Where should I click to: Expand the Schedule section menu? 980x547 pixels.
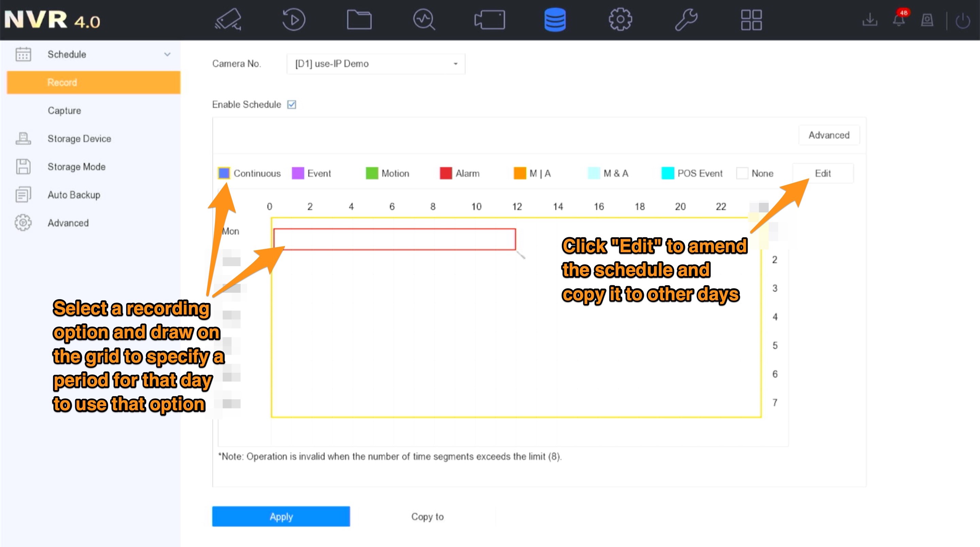(167, 54)
